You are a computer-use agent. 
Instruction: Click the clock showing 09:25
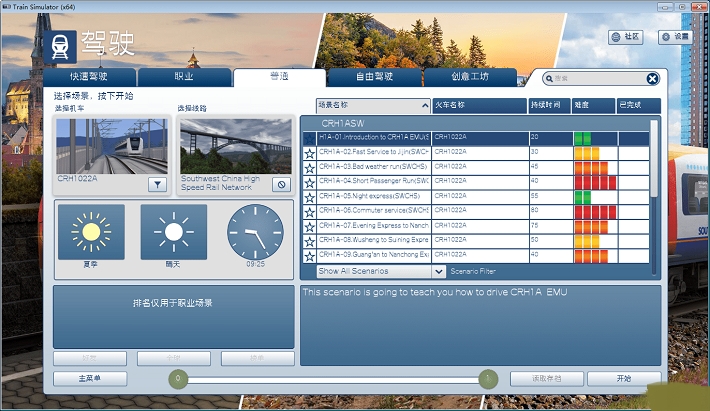(x=255, y=232)
